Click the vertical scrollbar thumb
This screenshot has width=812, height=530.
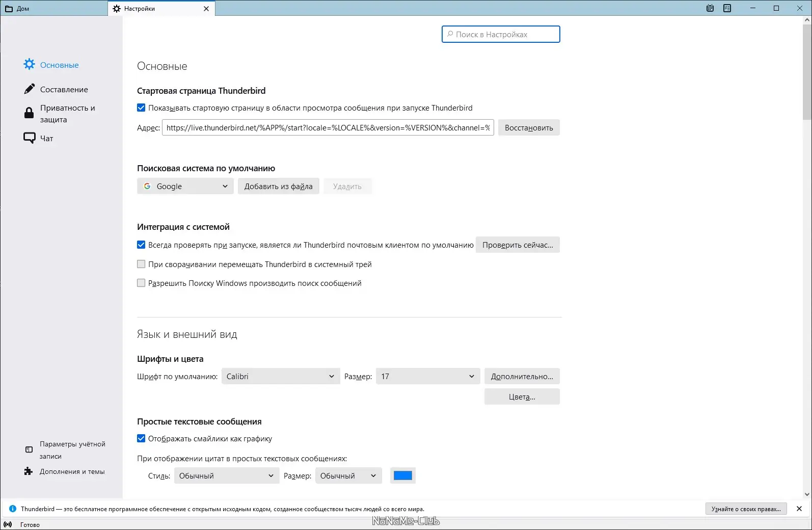[x=807, y=71]
